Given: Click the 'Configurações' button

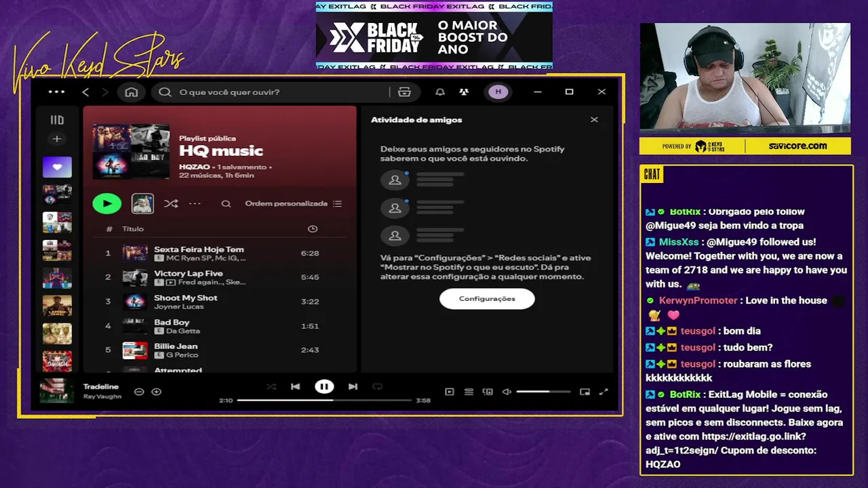Looking at the screenshot, I should pos(487,299).
